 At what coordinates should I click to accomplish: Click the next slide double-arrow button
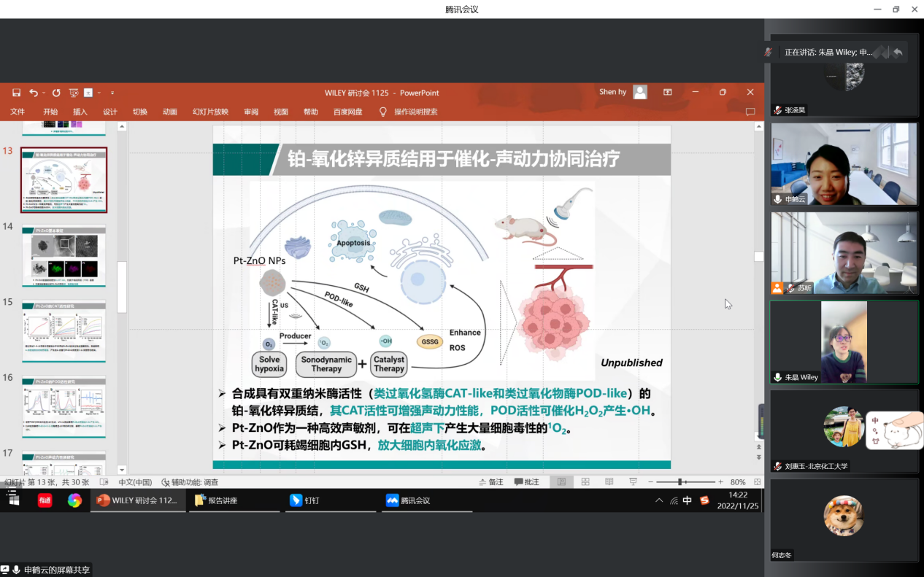[759, 457]
